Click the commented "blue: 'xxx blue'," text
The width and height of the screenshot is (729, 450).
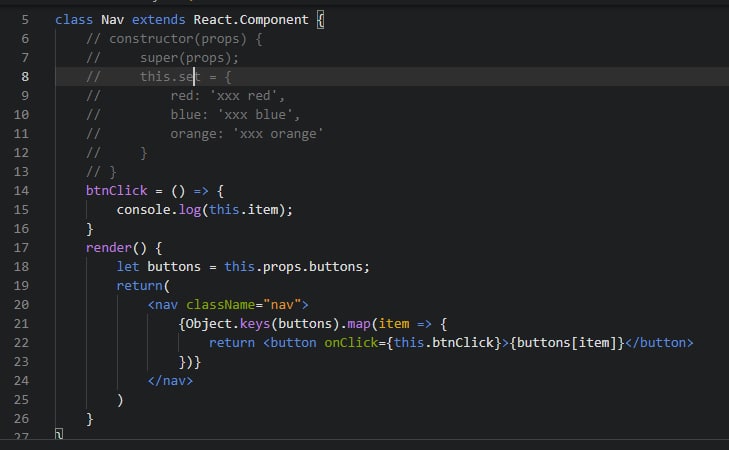[x=236, y=115]
